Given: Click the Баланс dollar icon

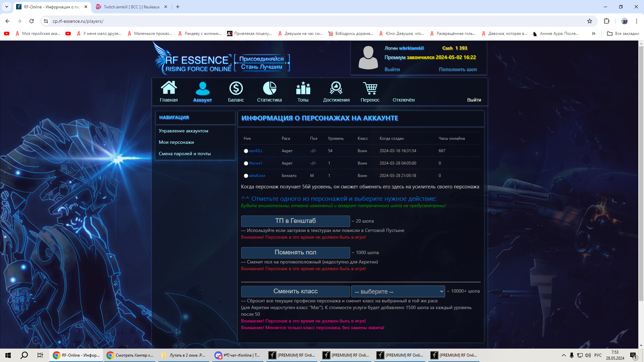Looking at the screenshot, I should [236, 88].
